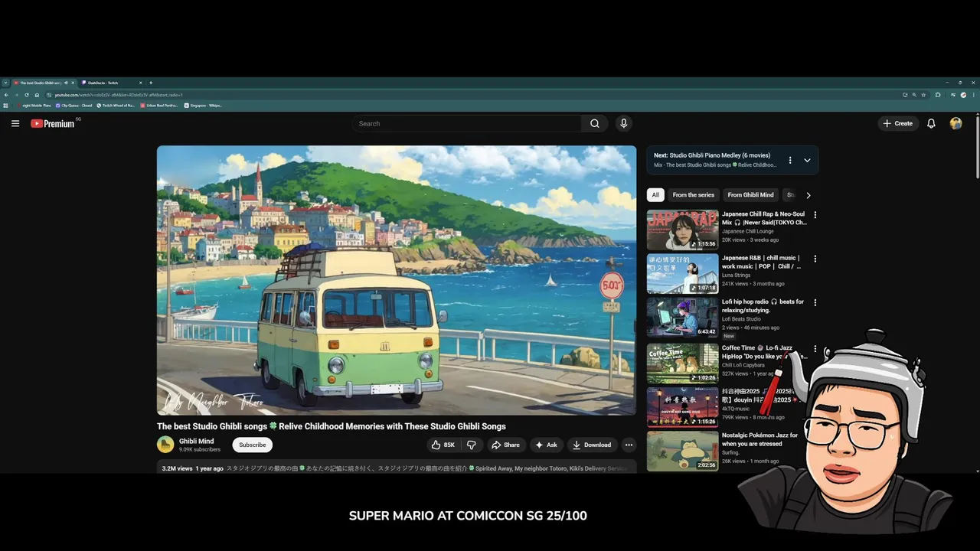Open Coffee Time Lo-fi Jazz thumbnail

[682, 364]
